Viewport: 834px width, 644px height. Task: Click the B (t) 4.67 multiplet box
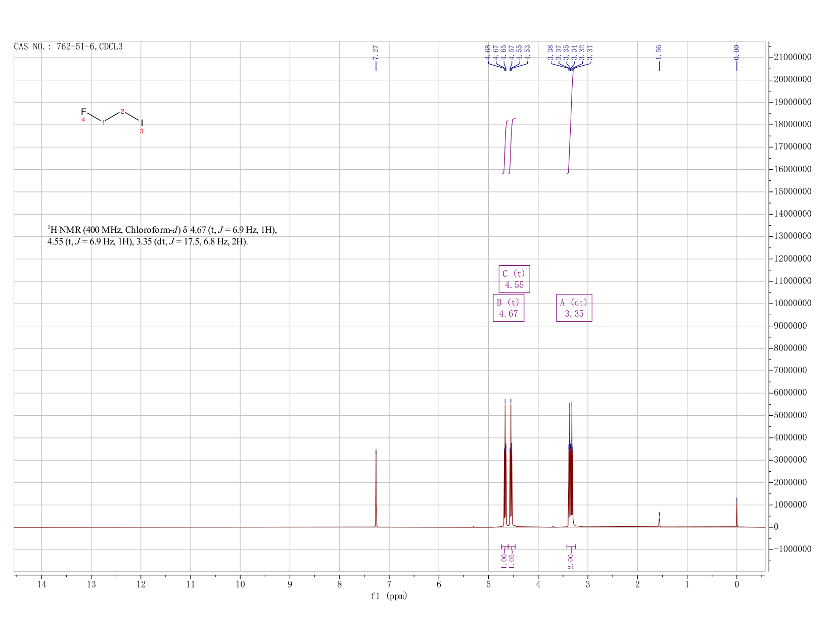click(508, 308)
